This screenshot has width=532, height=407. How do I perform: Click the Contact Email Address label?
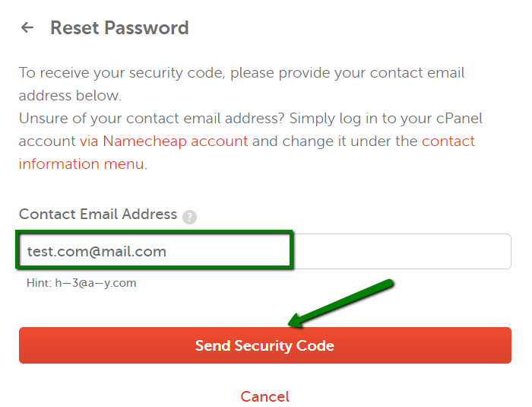tap(98, 215)
